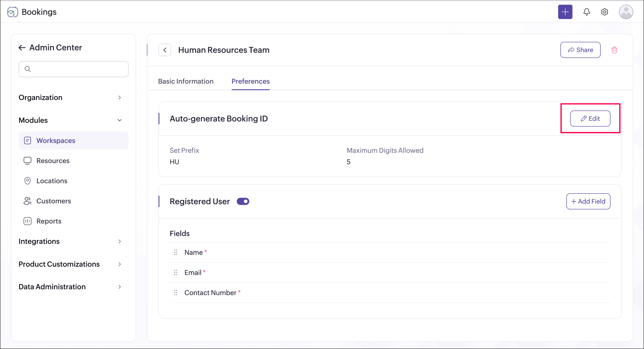Expand Product Customizations section

[119, 264]
